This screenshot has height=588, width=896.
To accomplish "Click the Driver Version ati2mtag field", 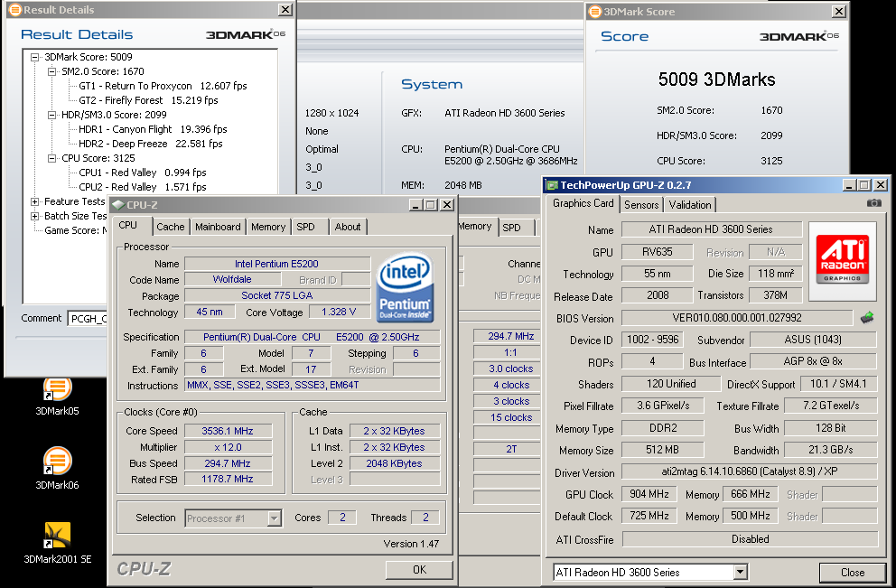I will click(749, 472).
